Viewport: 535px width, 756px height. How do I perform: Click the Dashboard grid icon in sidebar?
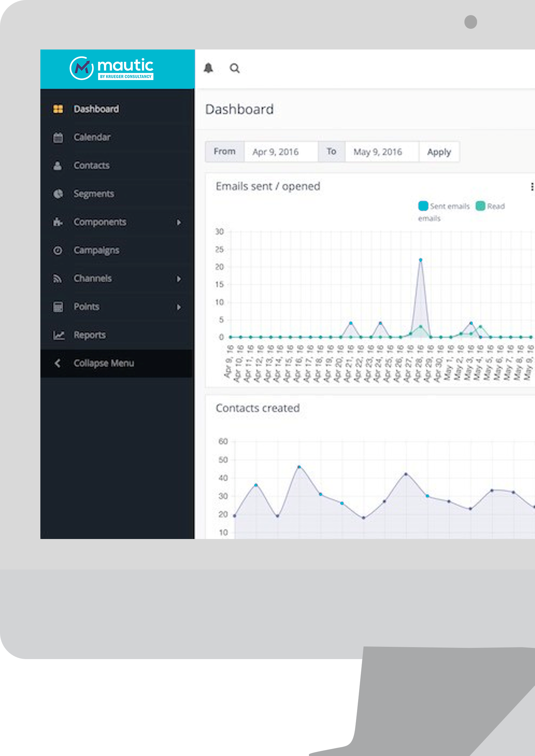[58, 109]
